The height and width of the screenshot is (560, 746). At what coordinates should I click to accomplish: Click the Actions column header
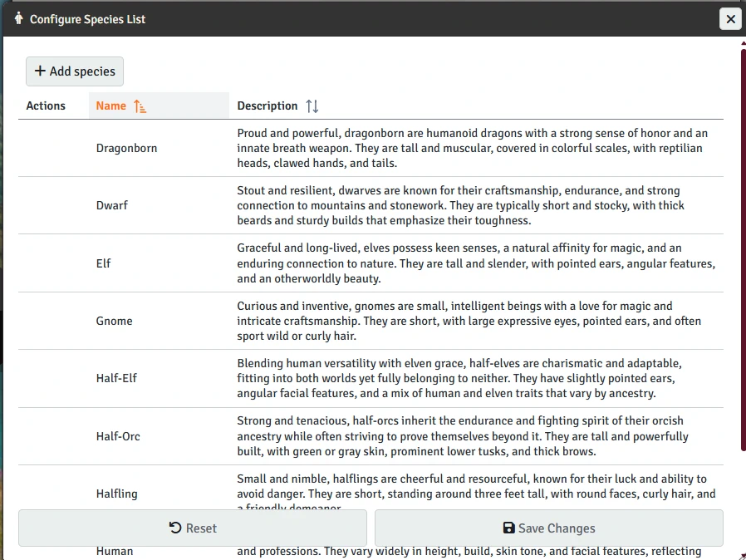coord(46,106)
